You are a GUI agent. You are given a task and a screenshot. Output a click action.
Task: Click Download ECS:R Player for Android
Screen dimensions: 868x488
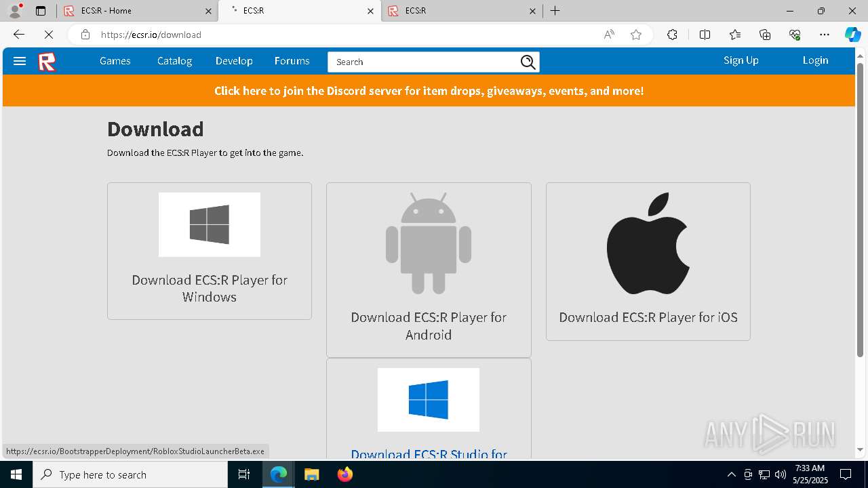click(429, 326)
